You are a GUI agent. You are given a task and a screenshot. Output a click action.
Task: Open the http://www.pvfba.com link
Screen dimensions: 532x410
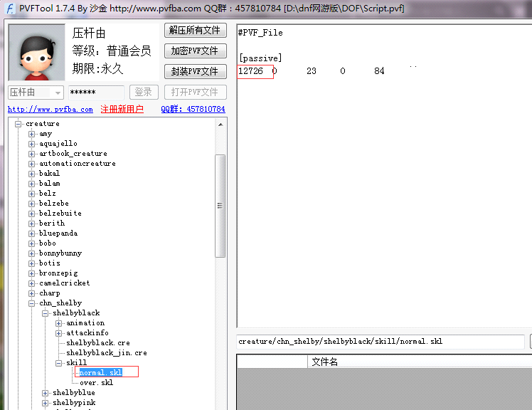(x=50, y=110)
